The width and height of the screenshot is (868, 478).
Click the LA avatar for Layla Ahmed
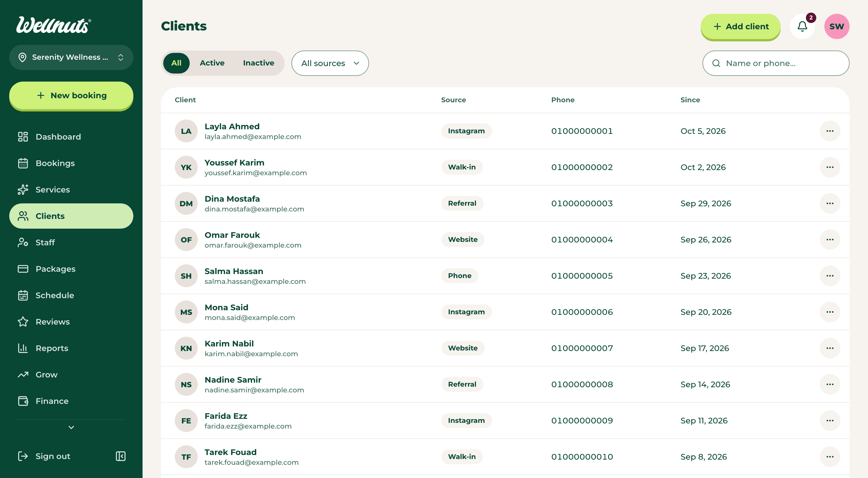(186, 131)
